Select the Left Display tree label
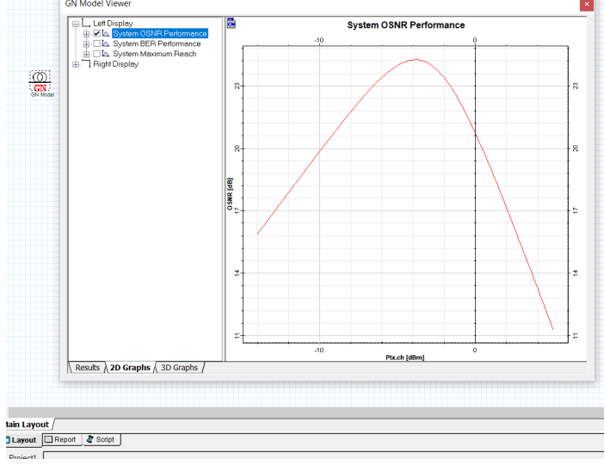Image resolution: width=605 pixels, height=470 pixels. [113, 23]
